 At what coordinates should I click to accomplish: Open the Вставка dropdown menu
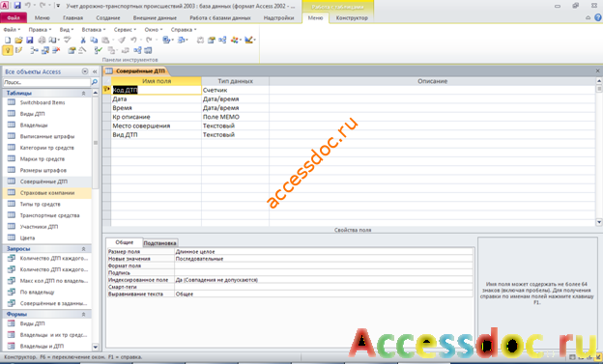pyautogui.click(x=94, y=30)
